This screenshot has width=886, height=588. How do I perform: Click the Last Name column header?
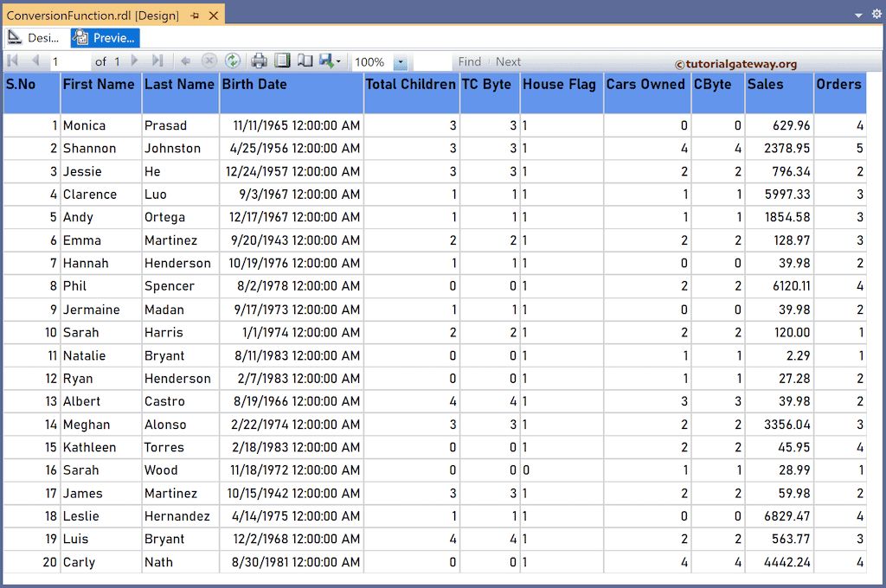(x=180, y=93)
